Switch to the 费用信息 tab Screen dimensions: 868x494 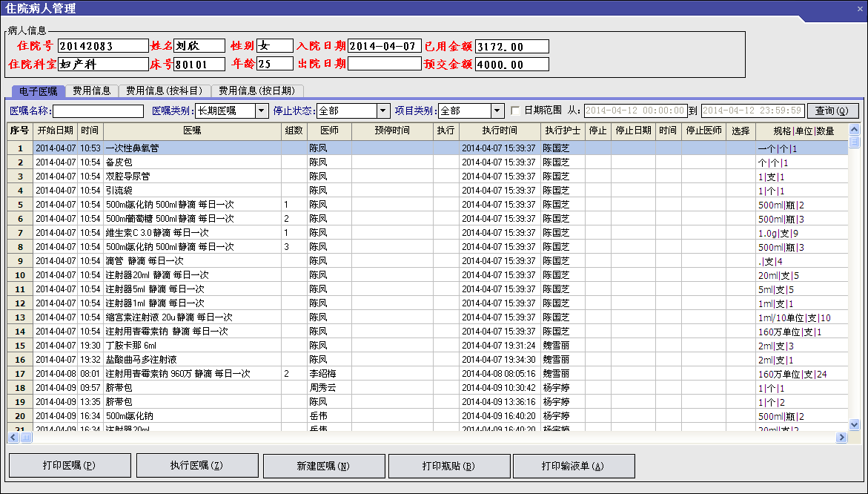(x=92, y=90)
